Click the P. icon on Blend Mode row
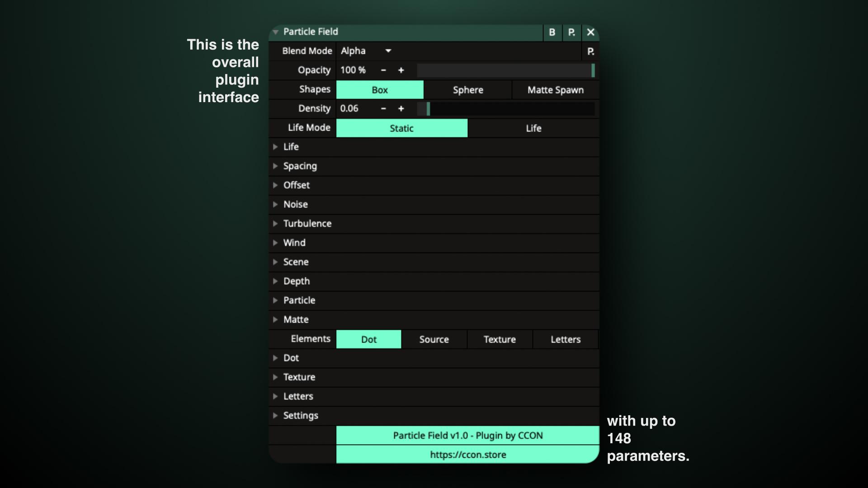The height and width of the screenshot is (488, 868). [590, 52]
